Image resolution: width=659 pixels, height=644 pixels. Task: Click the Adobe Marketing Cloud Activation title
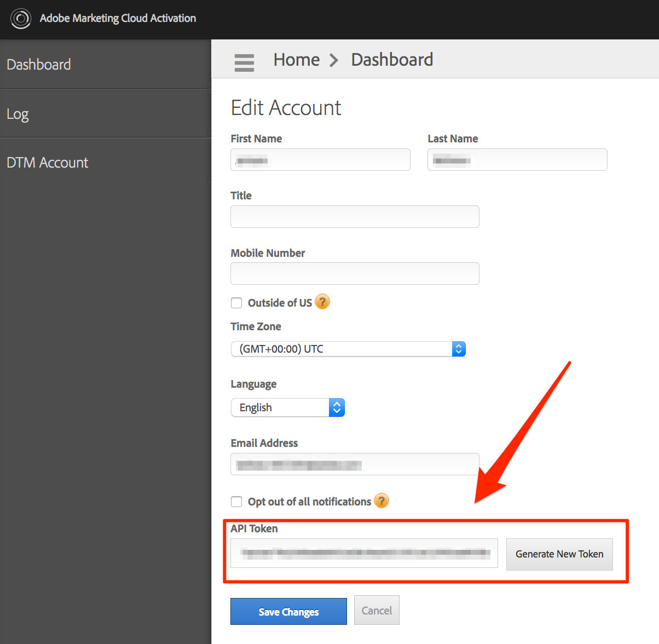click(x=118, y=18)
